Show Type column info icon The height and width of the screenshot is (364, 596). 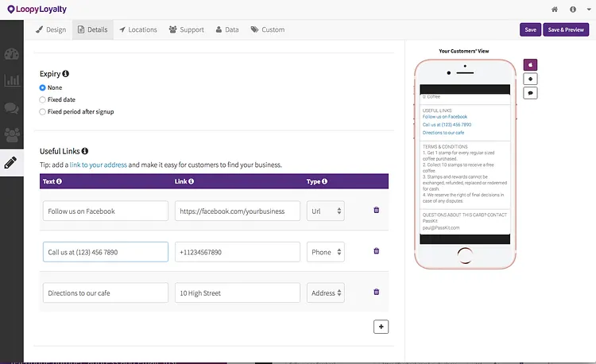(x=324, y=181)
